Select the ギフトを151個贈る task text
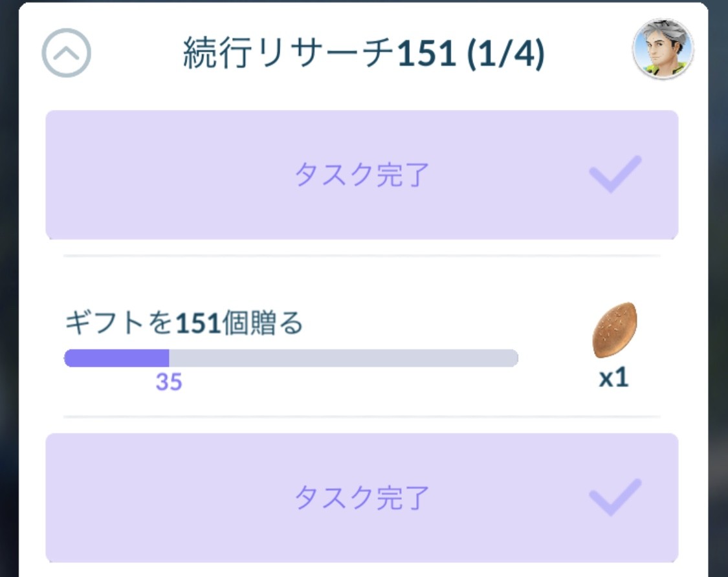The image size is (728, 577). coord(184,323)
